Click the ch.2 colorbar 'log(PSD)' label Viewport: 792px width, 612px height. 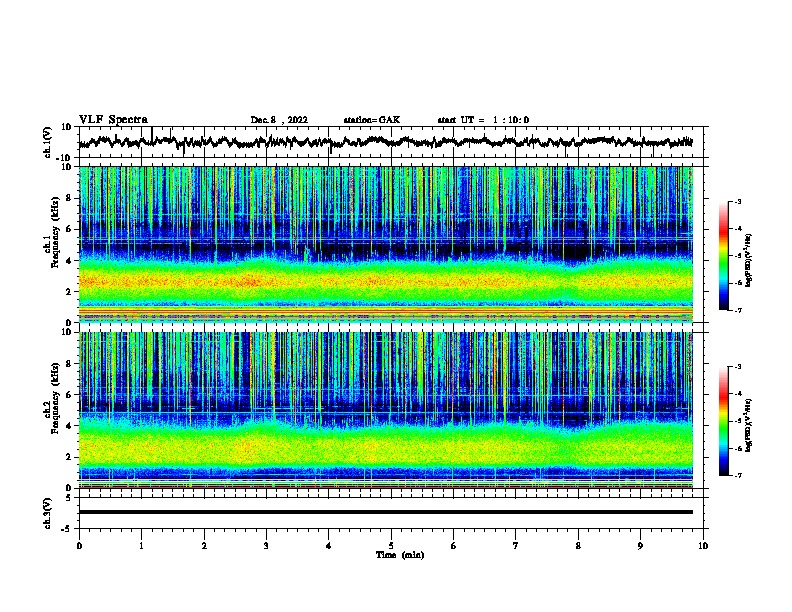(749, 425)
